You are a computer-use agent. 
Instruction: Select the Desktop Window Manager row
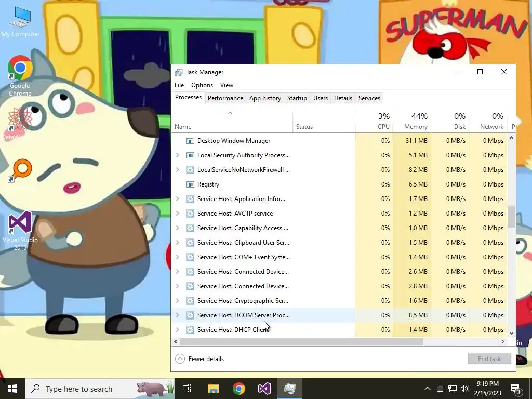point(339,141)
